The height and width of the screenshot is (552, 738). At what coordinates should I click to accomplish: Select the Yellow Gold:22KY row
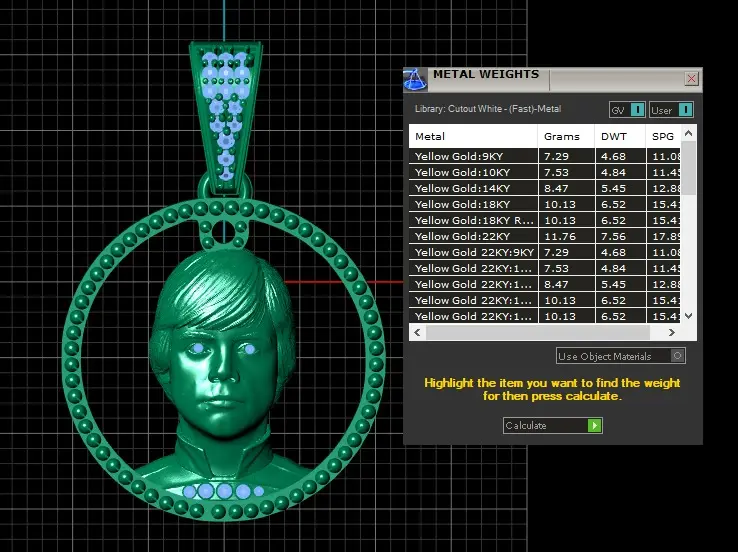tap(545, 236)
